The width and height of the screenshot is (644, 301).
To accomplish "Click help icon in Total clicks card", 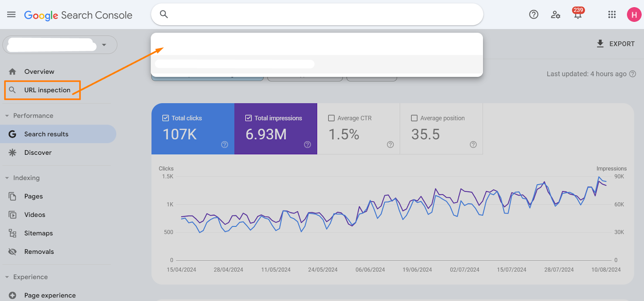I will [225, 145].
